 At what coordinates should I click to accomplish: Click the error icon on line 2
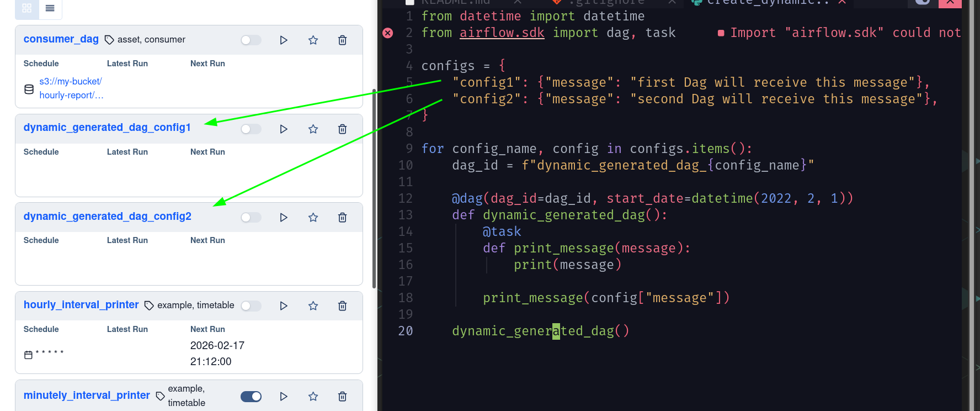pos(388,33)
